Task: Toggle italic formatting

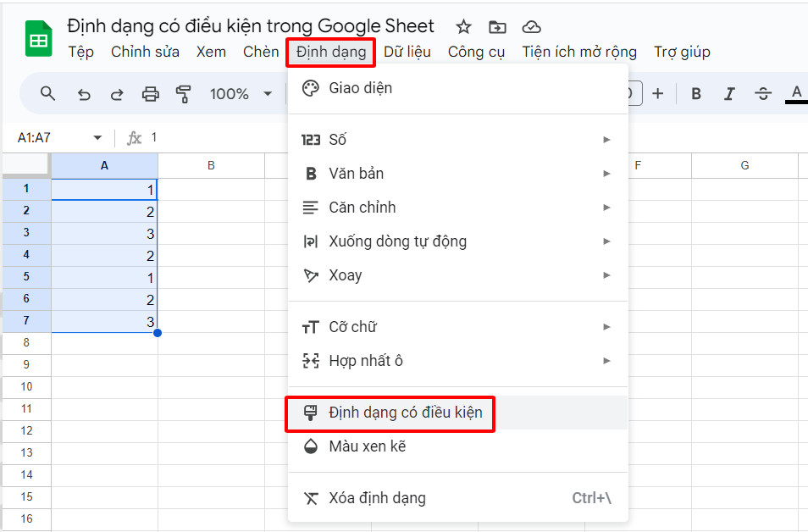Action: point(729,93)
